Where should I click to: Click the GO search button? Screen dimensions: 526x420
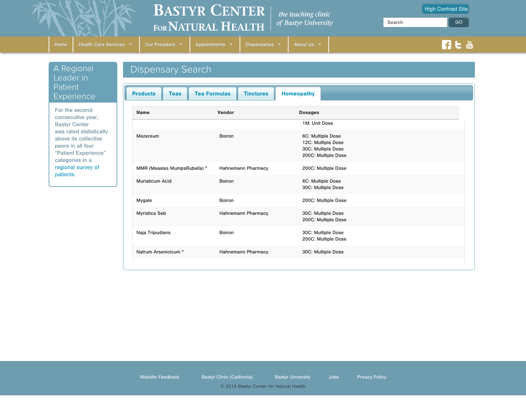tap(459, 22)
